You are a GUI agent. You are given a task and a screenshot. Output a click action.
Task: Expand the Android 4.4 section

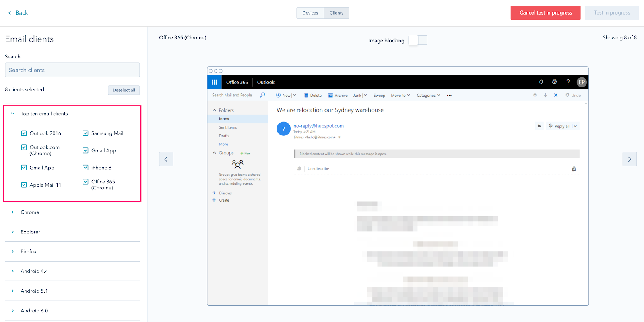[x=12, y=271]
